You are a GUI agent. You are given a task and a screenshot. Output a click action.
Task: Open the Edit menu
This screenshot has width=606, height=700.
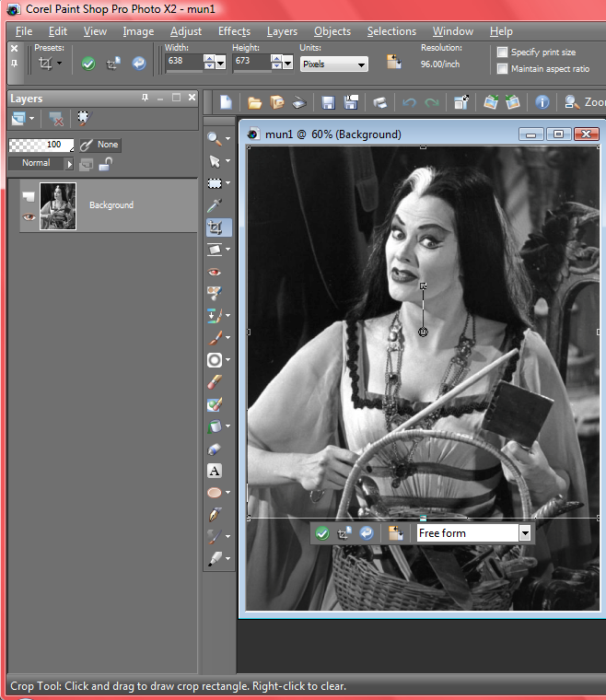(x=58, y=31)
